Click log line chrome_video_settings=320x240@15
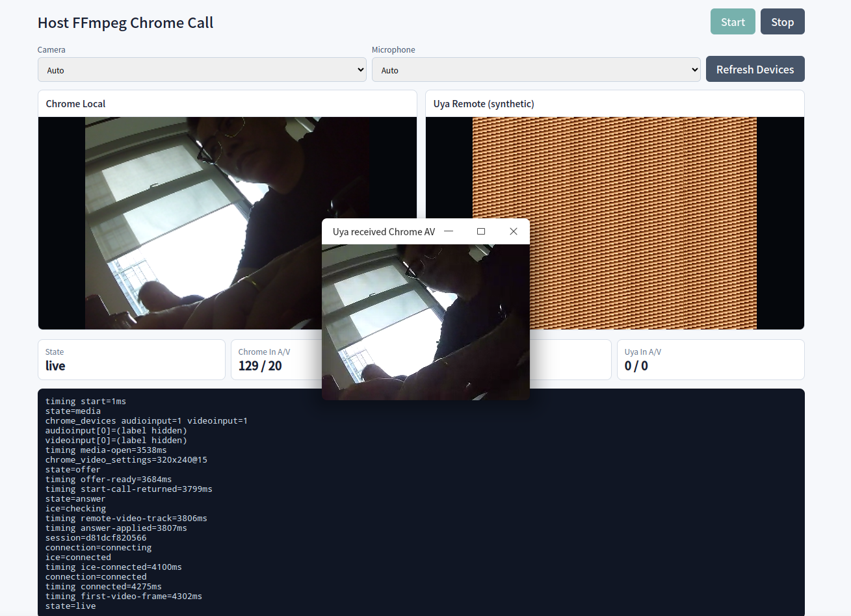Image resolution: width=851 pixels, height=616 pixels. [x=126, y=460]
